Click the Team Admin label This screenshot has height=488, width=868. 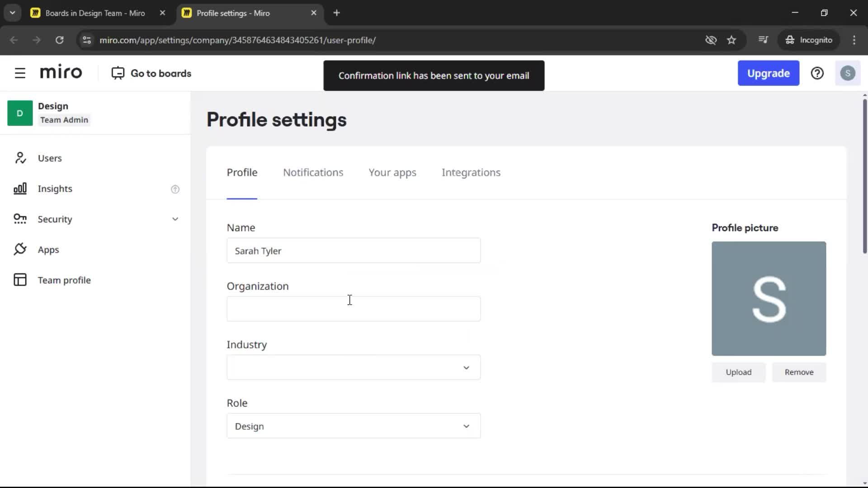[x=64, y=120]
